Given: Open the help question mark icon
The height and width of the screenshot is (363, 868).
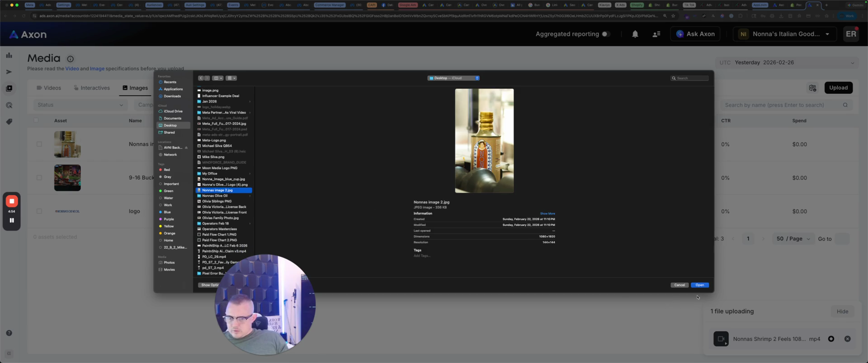Looking at the screenshot, I should tap(9, 333).
